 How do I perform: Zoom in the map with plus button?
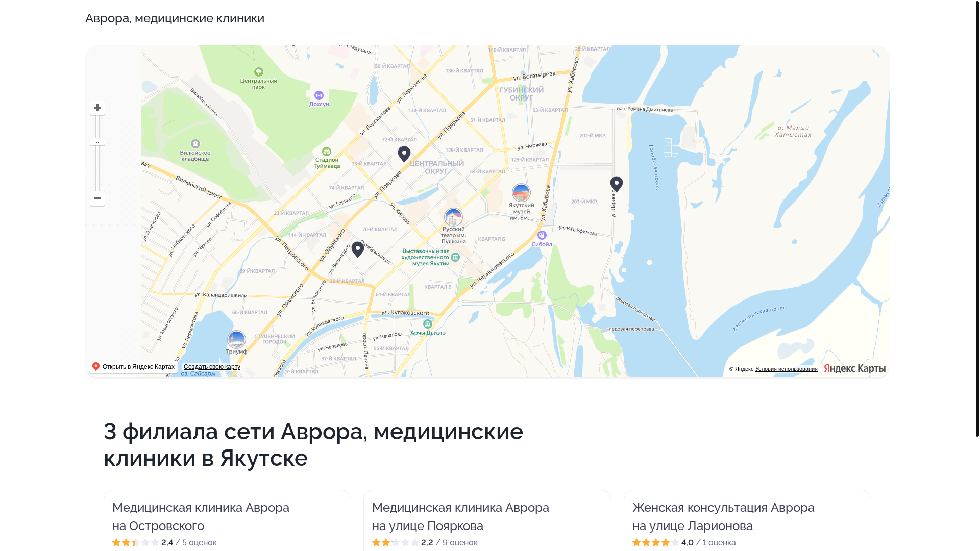[97, 108]
